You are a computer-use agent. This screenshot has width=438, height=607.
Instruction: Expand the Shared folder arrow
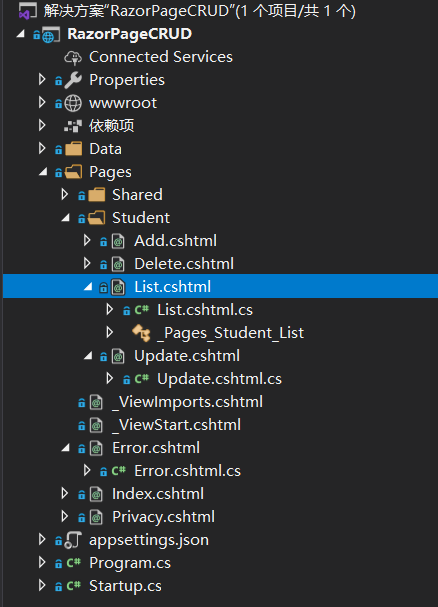tap(65, 195)
